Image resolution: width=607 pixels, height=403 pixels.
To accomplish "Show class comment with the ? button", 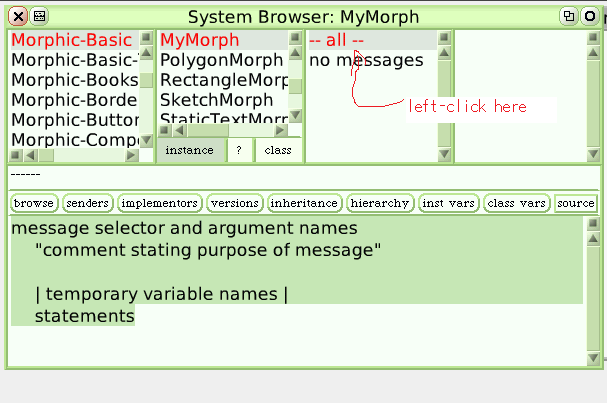I will point(238,150).
